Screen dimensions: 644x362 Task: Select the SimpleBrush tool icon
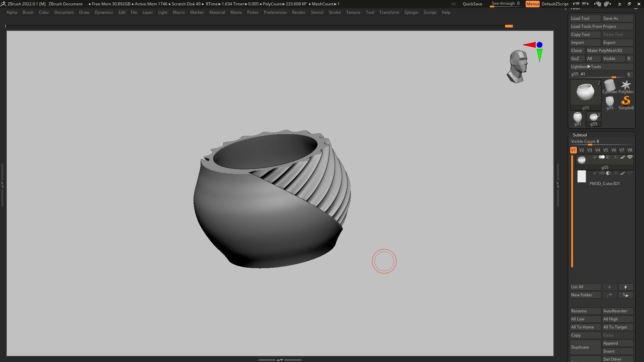626,103
